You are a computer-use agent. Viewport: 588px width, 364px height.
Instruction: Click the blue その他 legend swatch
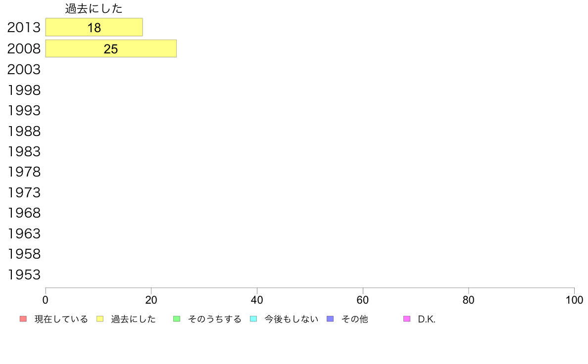click(330, 319)
